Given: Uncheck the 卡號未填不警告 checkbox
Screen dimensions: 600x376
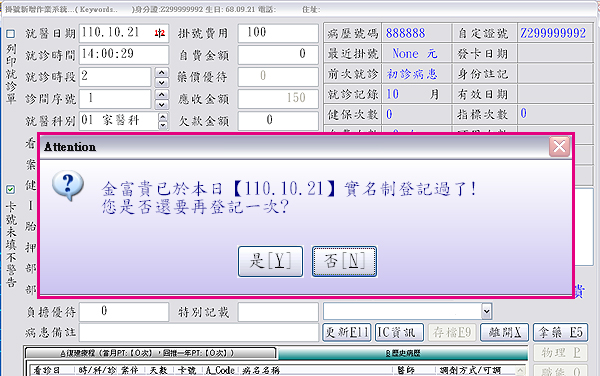Looking at the screenshot, I should click(x=11, y=189).
